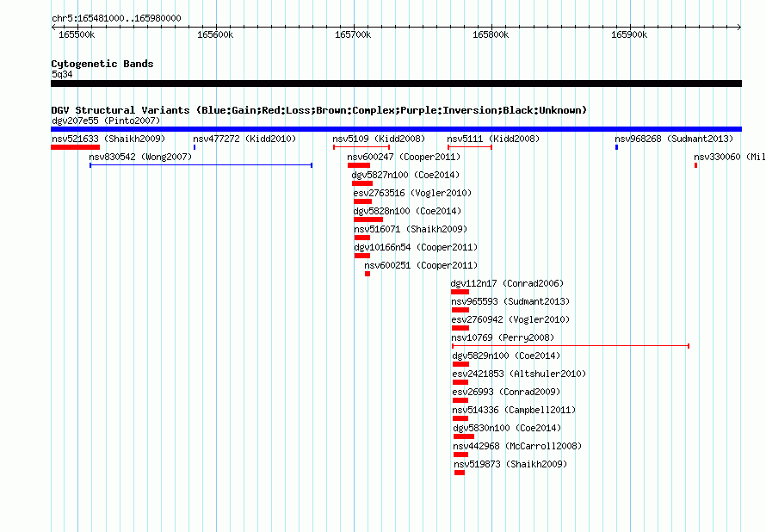
Task: Select the esv2760942 (Vogler2010) label
Action: 510,319
